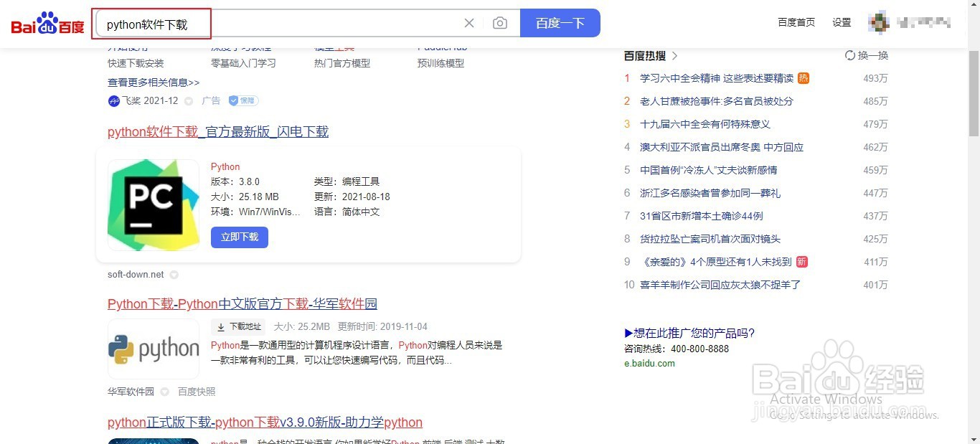Open 零基础入门学习 link
The image size is (980, 444).
point(243,63)
